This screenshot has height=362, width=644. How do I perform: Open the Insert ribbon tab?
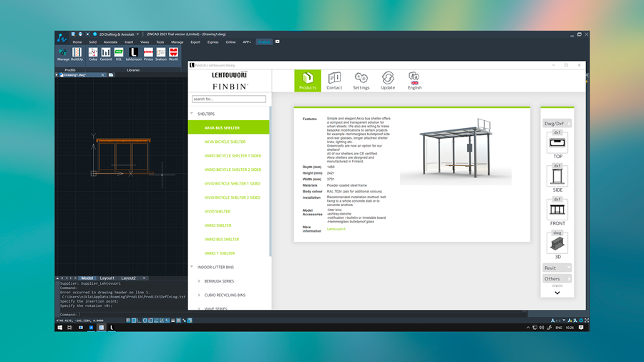coord(129,42)
